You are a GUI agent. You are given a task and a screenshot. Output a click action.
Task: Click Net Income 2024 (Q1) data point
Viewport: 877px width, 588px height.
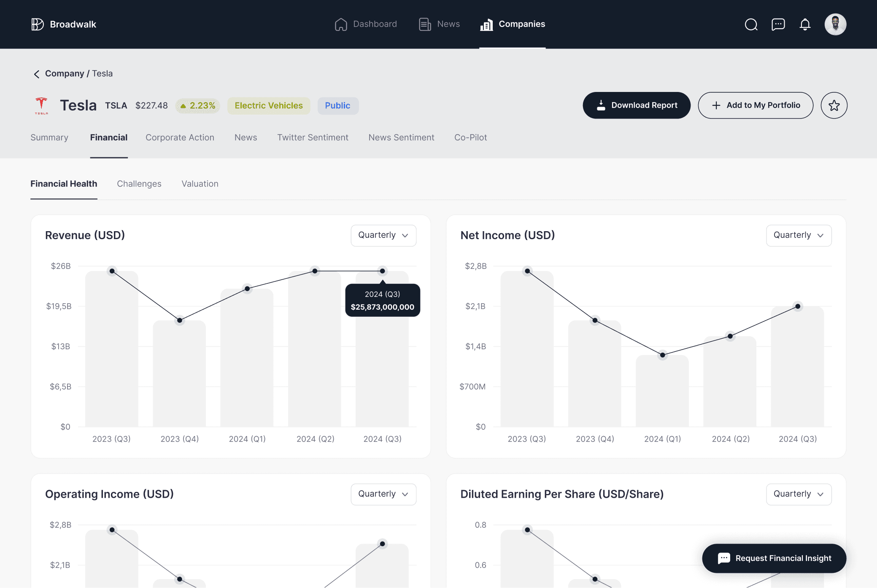tap(663, 355)
